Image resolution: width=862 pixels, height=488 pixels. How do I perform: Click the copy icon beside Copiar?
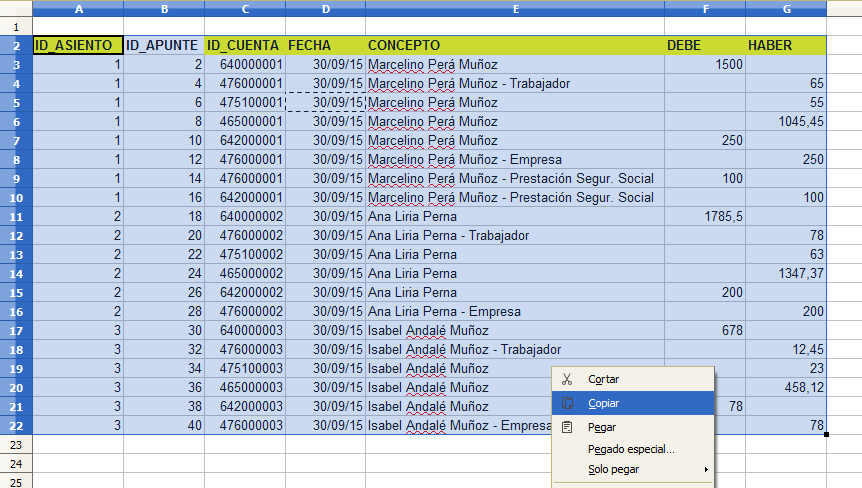(567, 403)
